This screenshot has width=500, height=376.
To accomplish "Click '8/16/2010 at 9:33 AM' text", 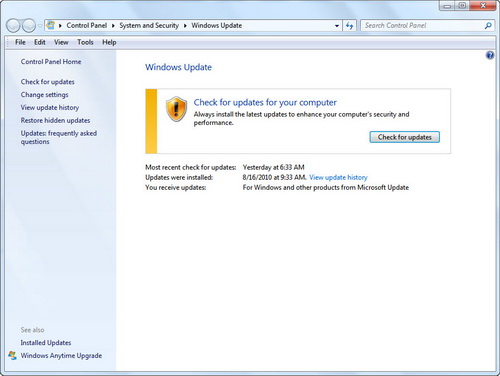I will [x=274, y=177].
